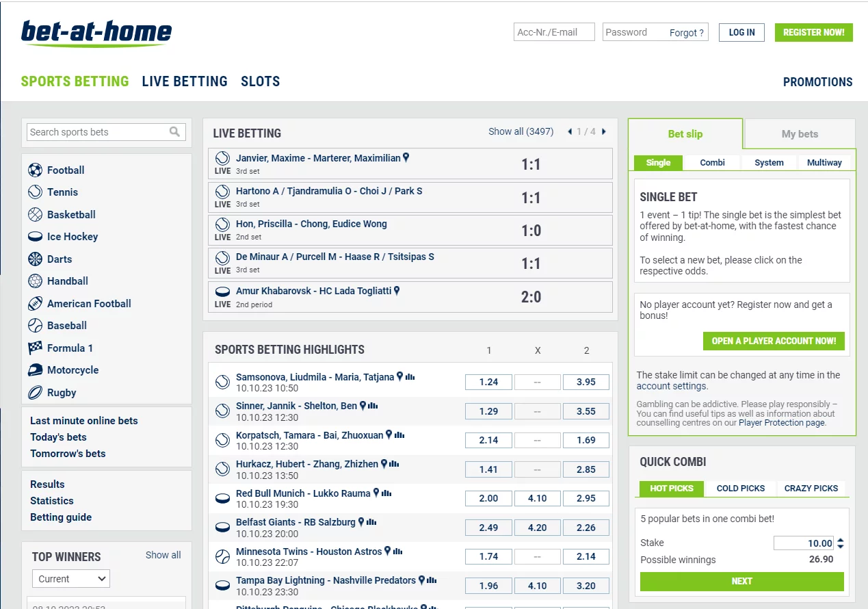Open statistics bars icon for Sinner - Shelton
This screenshot has height=609, width=868.
[x=373, y=406]
